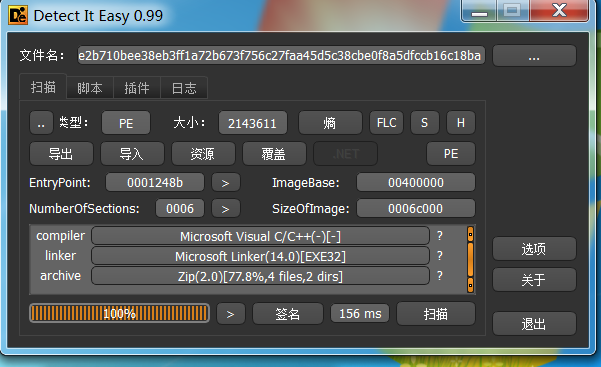Click results scrollbar up arrow
Viewport: 601px width, 367px height.
point(470,234)
